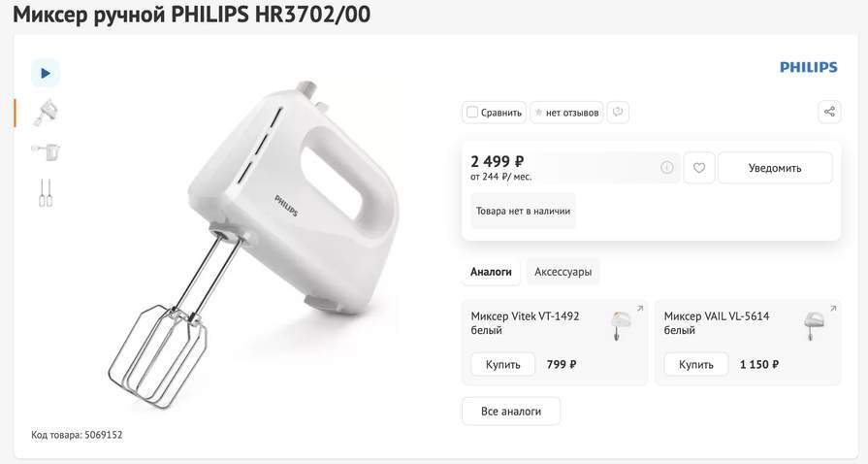The image size is (868, 464).
Task: Select the Аналоги tab
Action: 491,272
